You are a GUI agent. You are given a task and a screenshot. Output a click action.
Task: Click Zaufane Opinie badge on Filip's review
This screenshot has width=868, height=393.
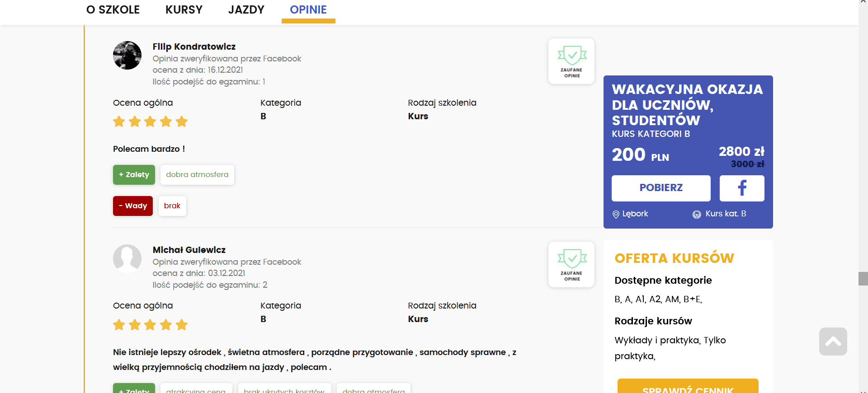(571, 61)
